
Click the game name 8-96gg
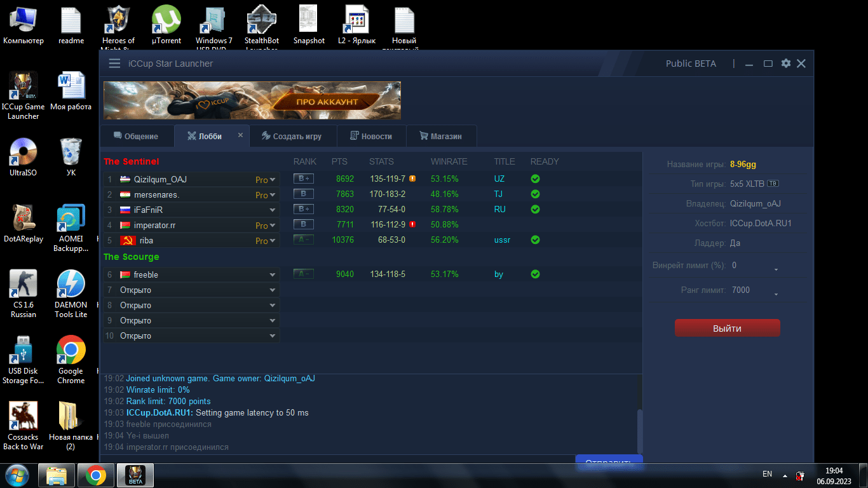[x=743, y=164]
